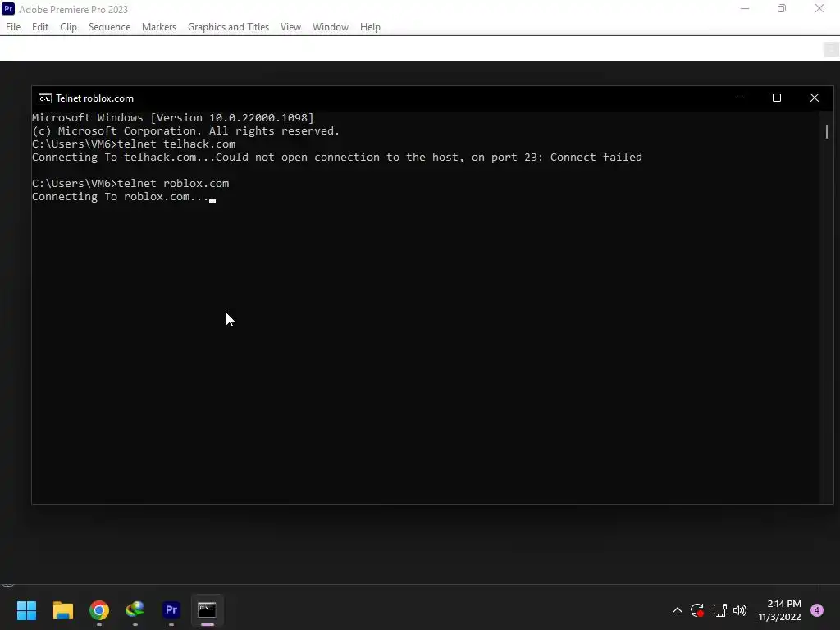Open the Help menu
840x630 pixels.
coord(370,27)
